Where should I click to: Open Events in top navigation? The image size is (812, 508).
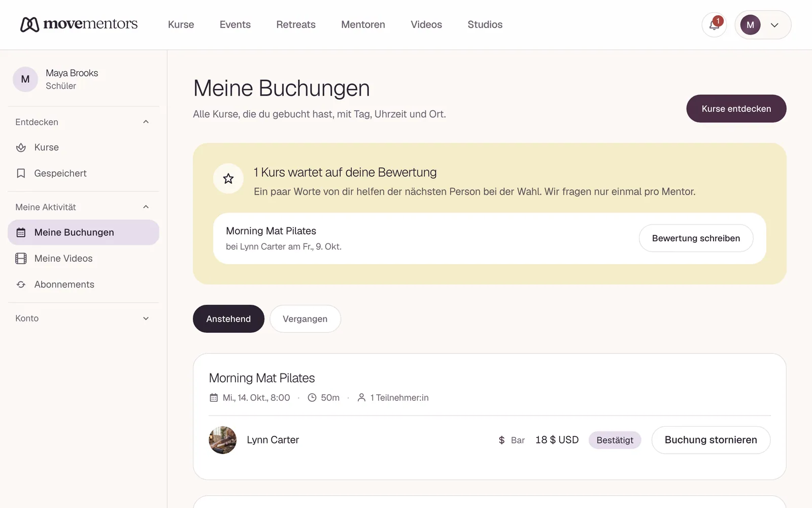point(235,24)
